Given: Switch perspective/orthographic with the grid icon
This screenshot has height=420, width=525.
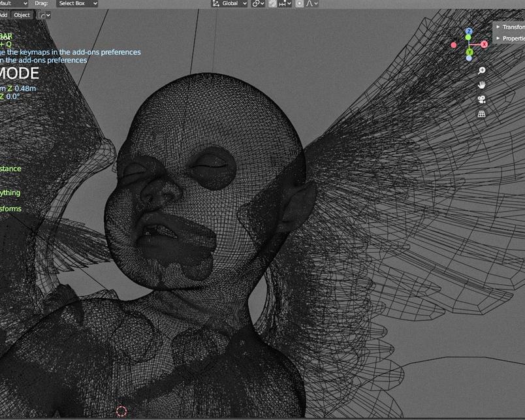Looking at the screenshot, I should click(481, 114).
